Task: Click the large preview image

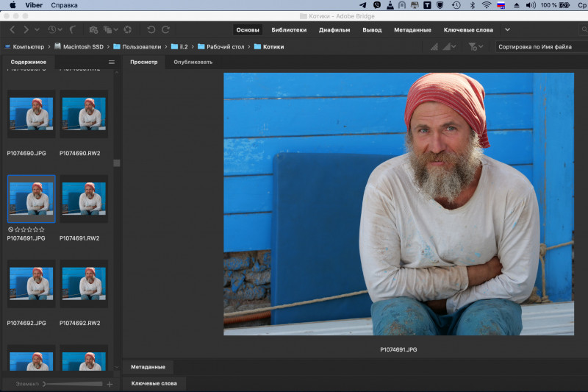Action: pyautogui.click(x=398, y=204)
